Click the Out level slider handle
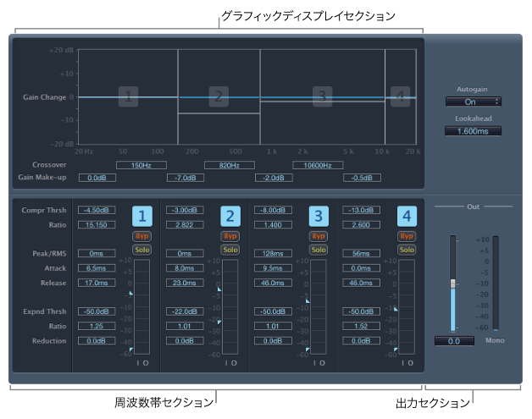This screenshot has width=532, height=419. [453, 284]
